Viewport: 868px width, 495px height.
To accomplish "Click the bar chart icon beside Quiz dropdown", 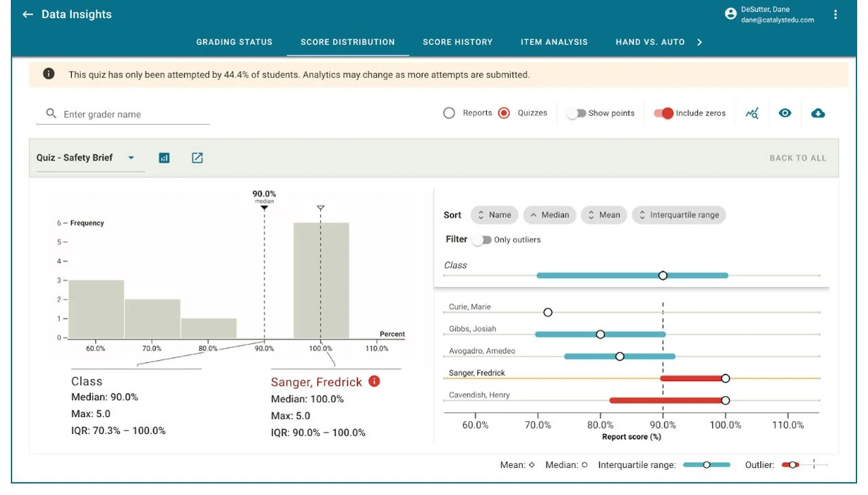I will [164, 157].
